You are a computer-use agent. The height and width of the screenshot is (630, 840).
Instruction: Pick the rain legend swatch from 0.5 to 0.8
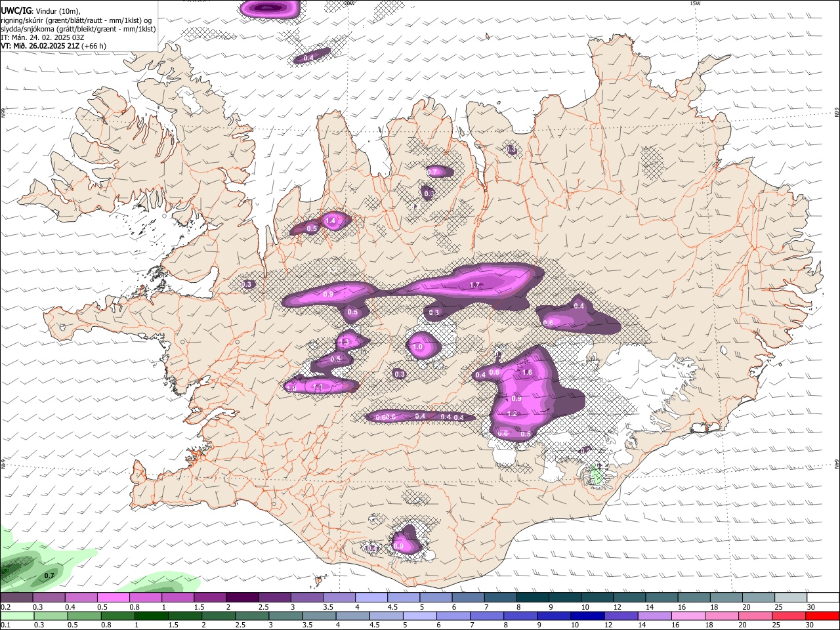[x=84, y=616]
